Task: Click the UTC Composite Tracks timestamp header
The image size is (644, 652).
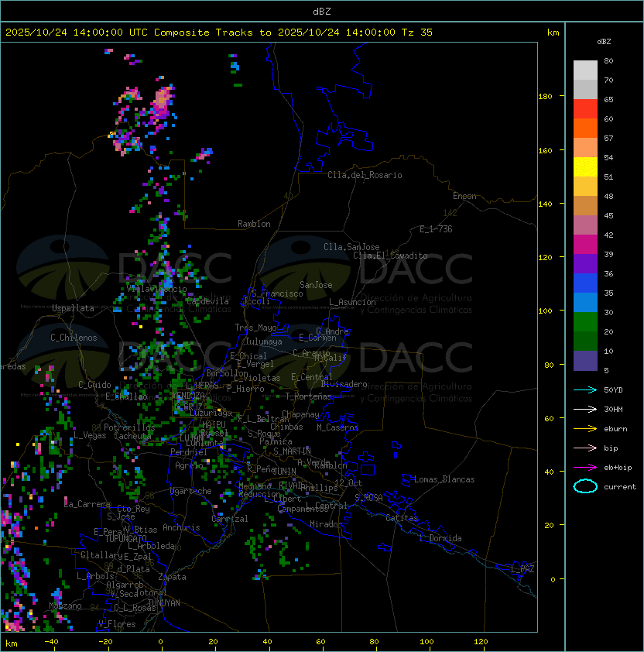Action: coord(219,33)
